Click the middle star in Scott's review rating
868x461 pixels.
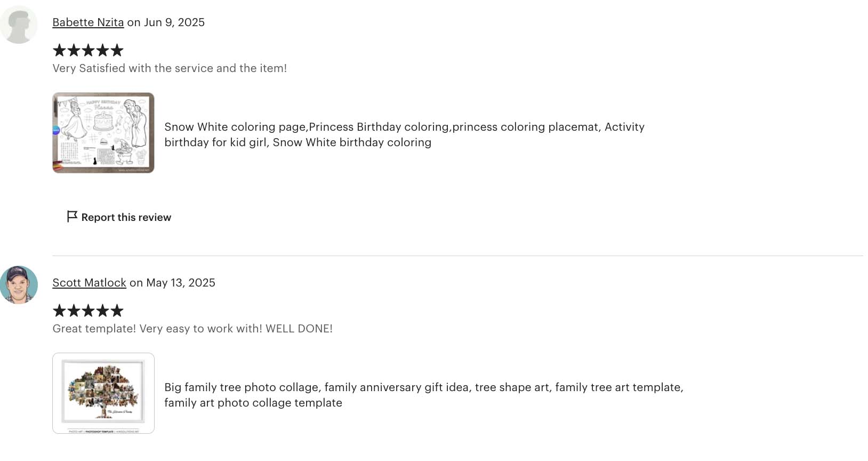pos(88,311)
